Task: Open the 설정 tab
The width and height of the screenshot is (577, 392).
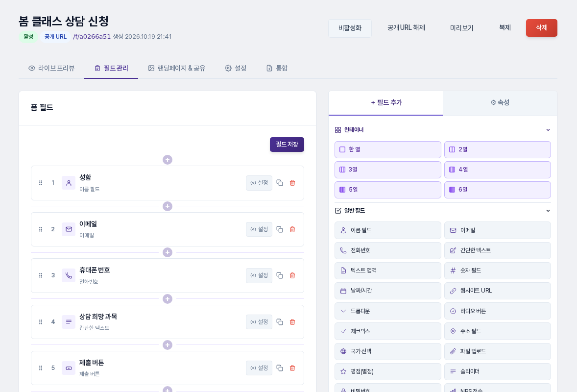Action: [236, 68]
